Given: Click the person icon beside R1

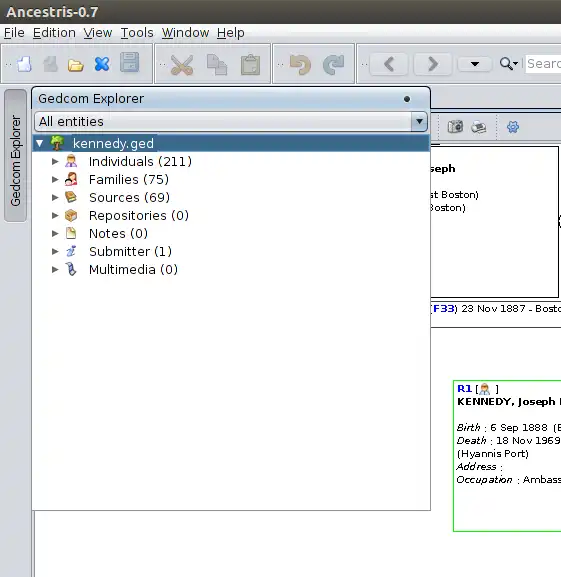Looking at the screenshot, I should 485,389.
